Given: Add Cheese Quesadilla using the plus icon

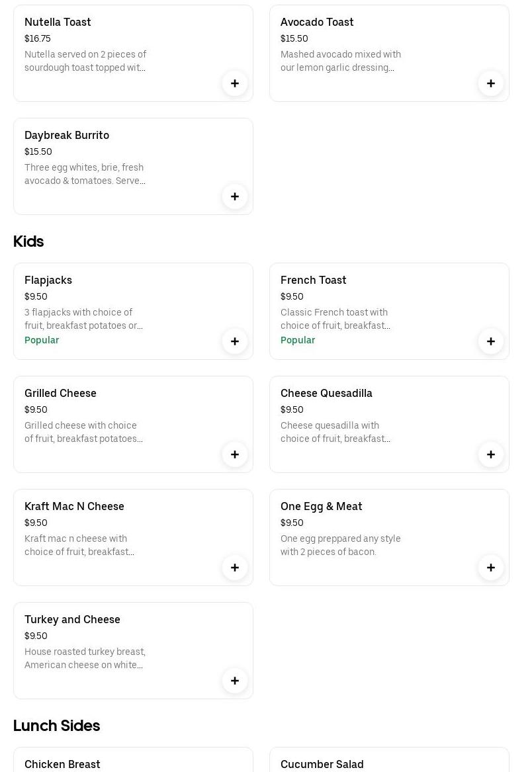Looking at the screenshot, I should (x=491, y=454).
